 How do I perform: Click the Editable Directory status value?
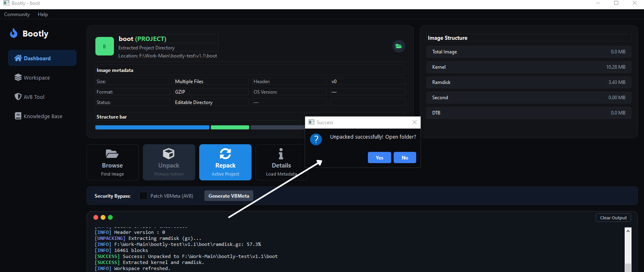pos(194,102)
